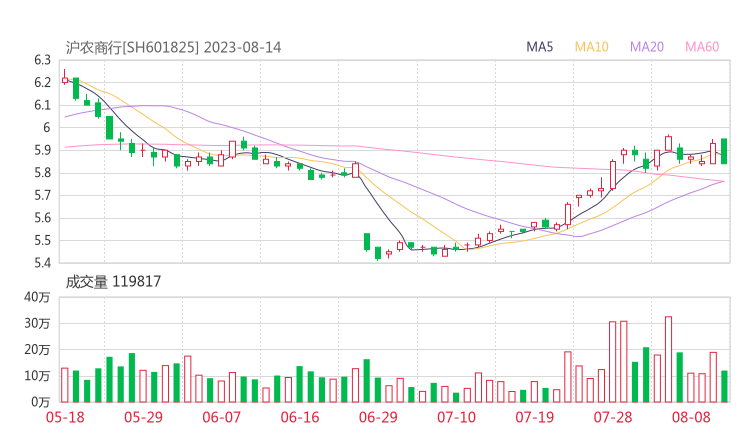Click the MA60 legend label
The image size is (740, 440).
click(x=702, y=47)
